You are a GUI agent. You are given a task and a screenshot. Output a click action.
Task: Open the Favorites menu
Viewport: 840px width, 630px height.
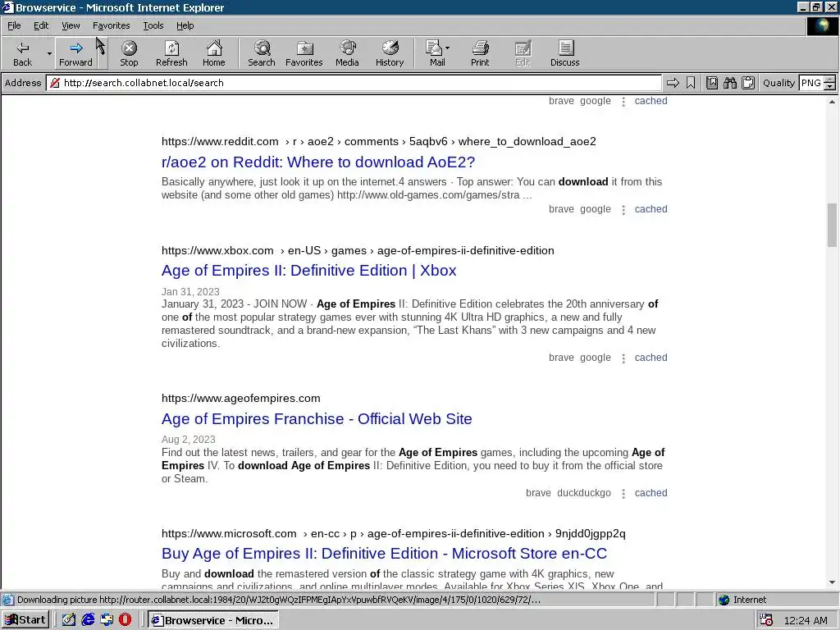click(111, 25)
